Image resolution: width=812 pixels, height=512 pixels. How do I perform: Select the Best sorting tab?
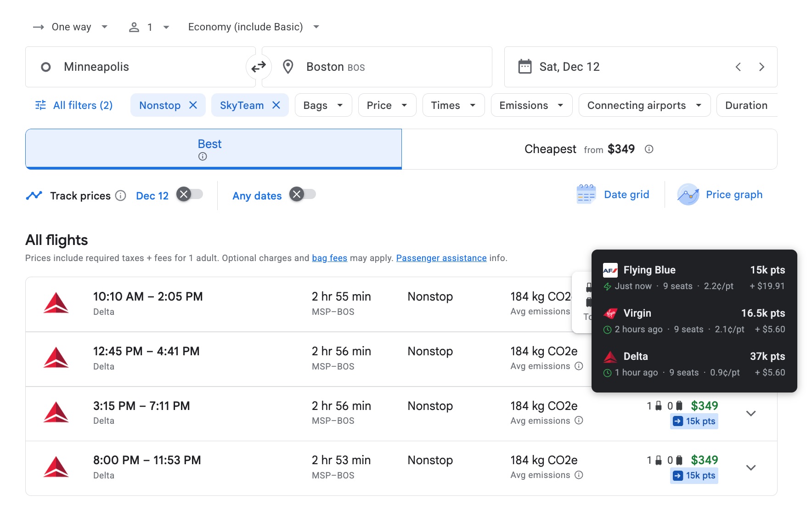point(214,149)
